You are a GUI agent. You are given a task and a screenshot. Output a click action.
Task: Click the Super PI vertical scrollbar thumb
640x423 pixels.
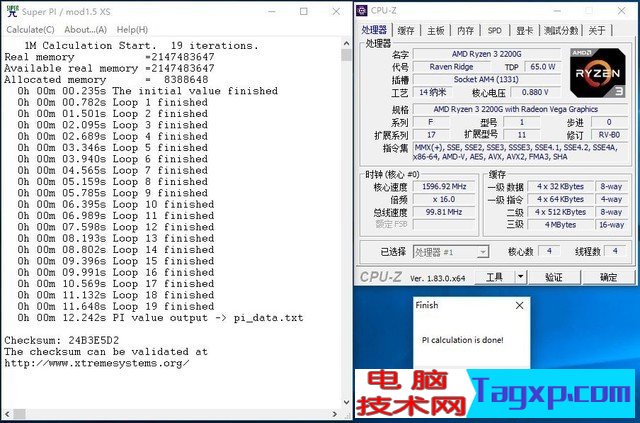346,55
